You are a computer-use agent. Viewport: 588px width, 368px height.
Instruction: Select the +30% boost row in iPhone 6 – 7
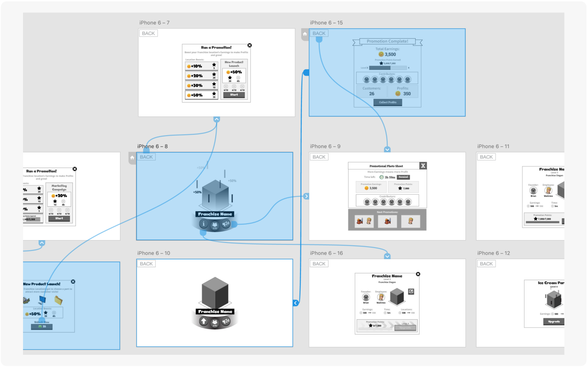(201, 86)
